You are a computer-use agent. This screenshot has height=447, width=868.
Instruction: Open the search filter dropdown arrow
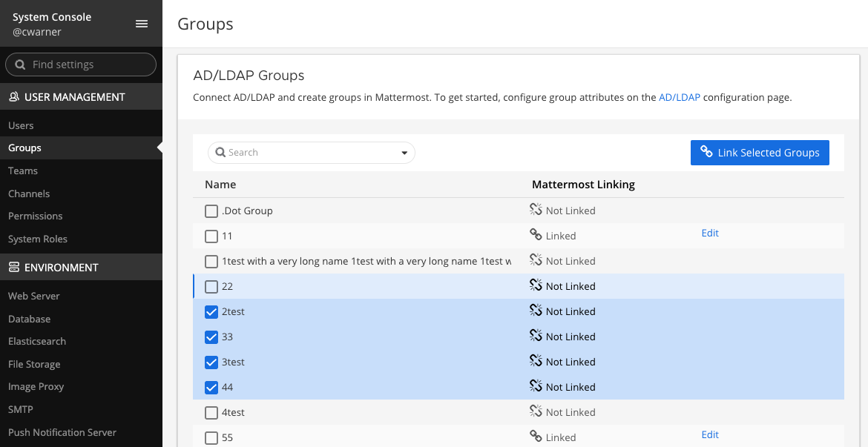[404, 152]
